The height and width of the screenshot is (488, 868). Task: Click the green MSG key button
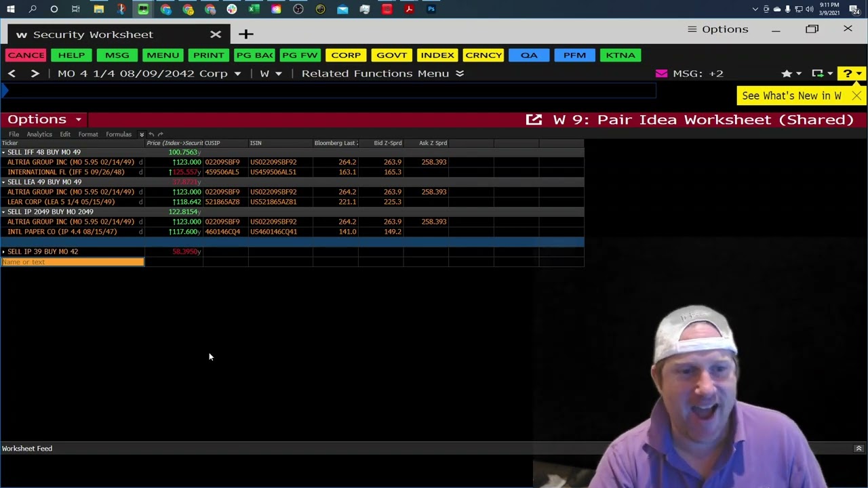[x=117, y=55]
